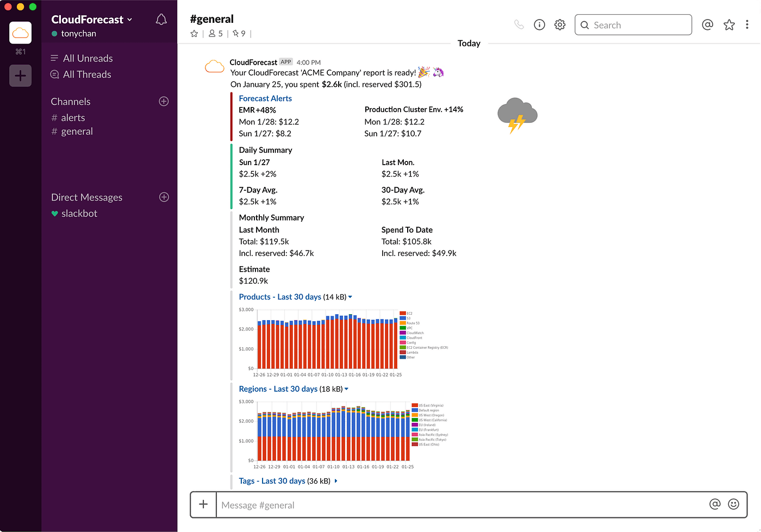Open the CloudForecast workspace menu
Image resolution: width=761 pixels, height=532 pixels.
[92, 20]
